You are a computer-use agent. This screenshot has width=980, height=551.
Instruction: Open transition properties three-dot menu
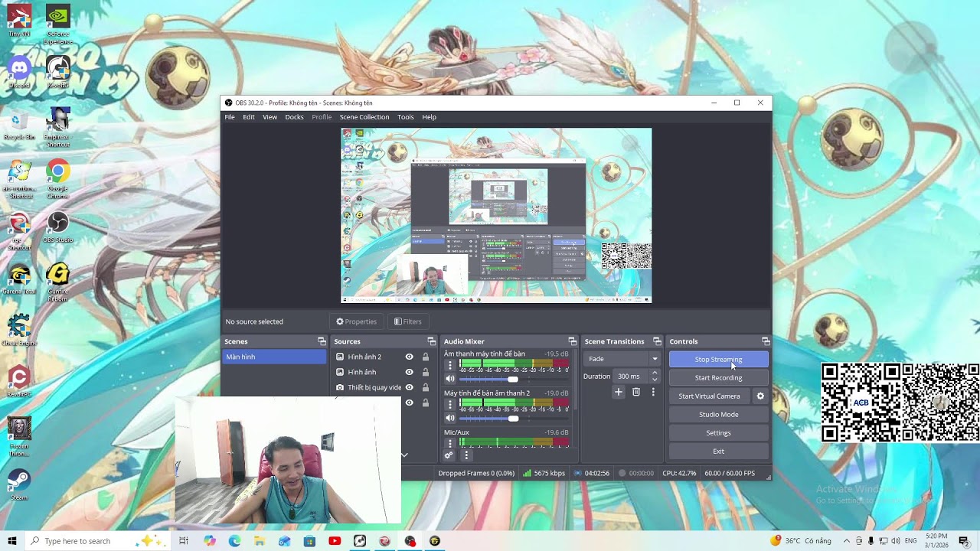click(x=653, y=392)
